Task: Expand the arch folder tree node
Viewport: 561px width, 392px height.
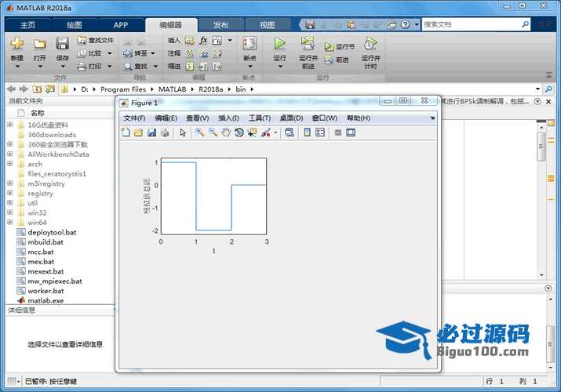Action: [x=10, y=164]
